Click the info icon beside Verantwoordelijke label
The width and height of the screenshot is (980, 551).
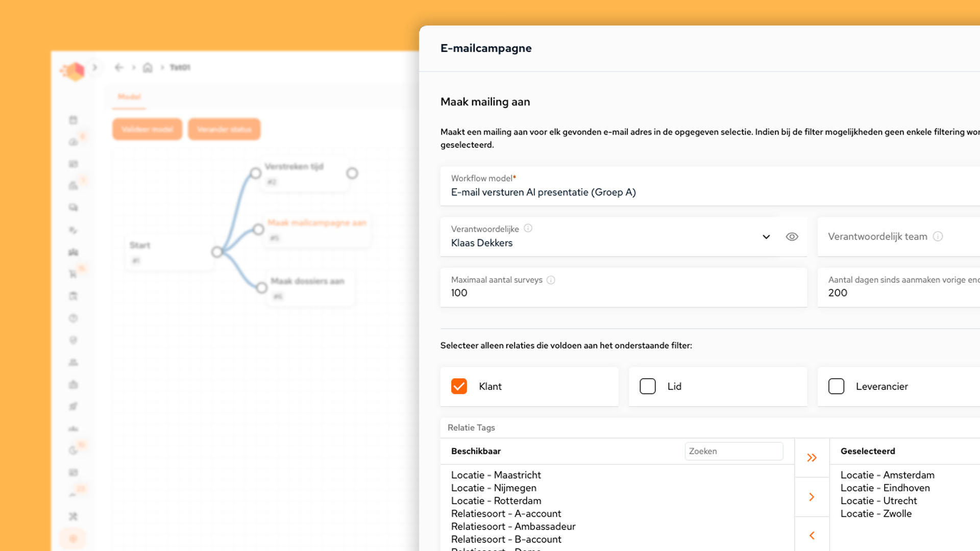click(x=528, y=229)
